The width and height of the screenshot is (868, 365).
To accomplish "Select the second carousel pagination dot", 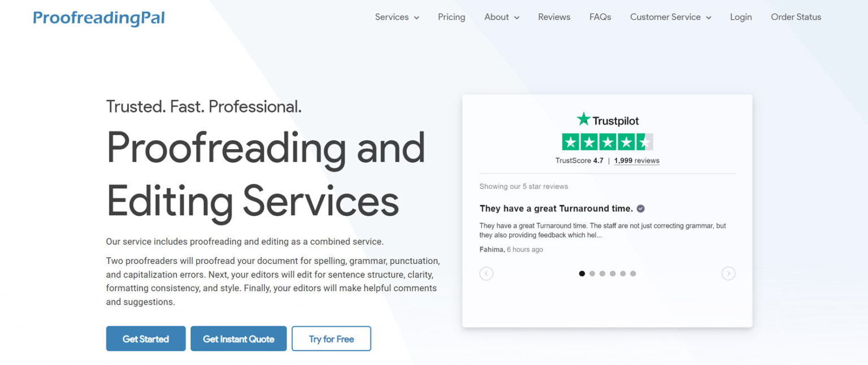I will click(592, 273).
